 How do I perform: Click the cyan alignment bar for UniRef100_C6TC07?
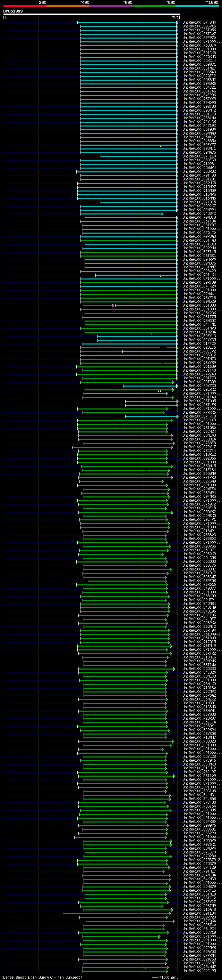[129, 34]
